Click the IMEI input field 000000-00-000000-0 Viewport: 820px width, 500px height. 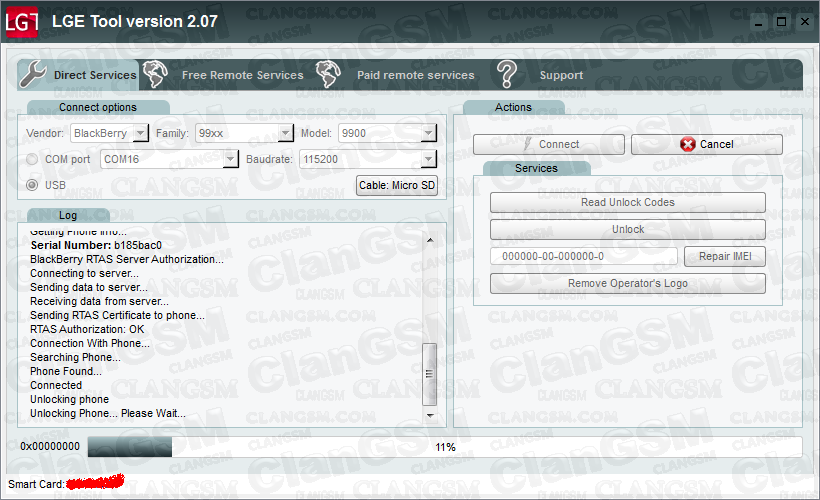pos(584,256)
